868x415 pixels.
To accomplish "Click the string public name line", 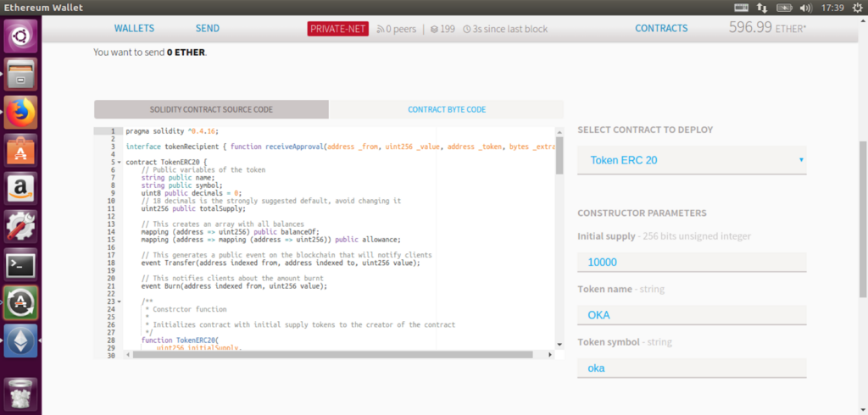I will pyautogui.click(x=176, y=178).
